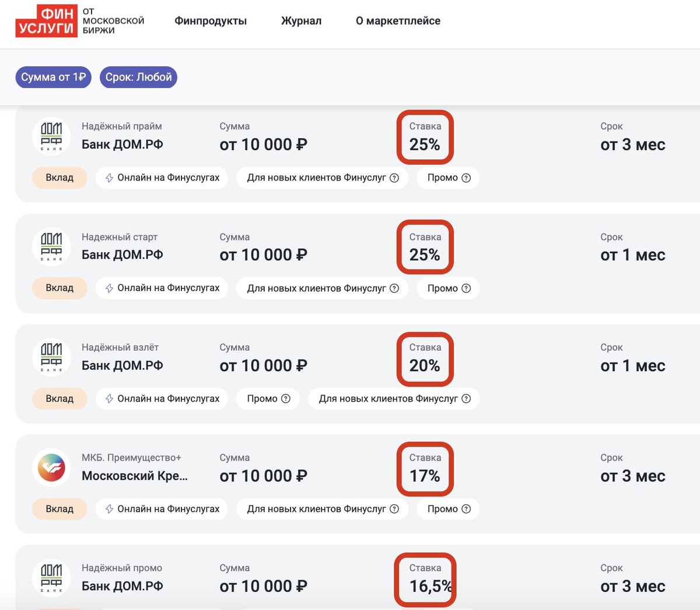Open the Надёжный промо deposit title
The width and height of the screenshot is (700, 610).
(122, 568)
